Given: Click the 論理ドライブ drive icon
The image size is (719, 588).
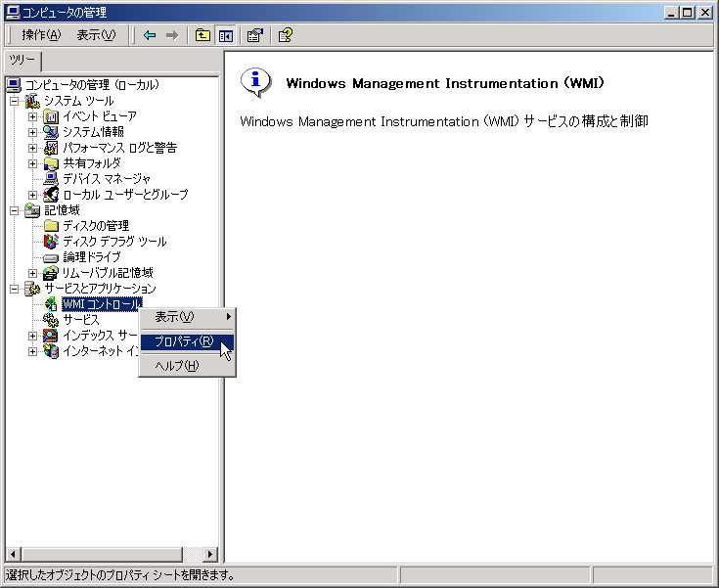Looking at the screenshot, I should [x=51, y=257].
